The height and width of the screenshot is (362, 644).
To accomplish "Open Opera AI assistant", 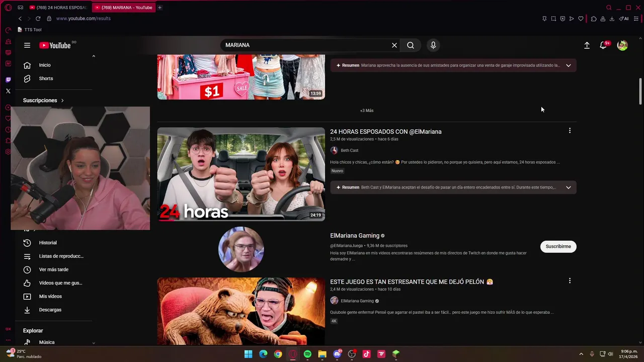I will 624,19.
